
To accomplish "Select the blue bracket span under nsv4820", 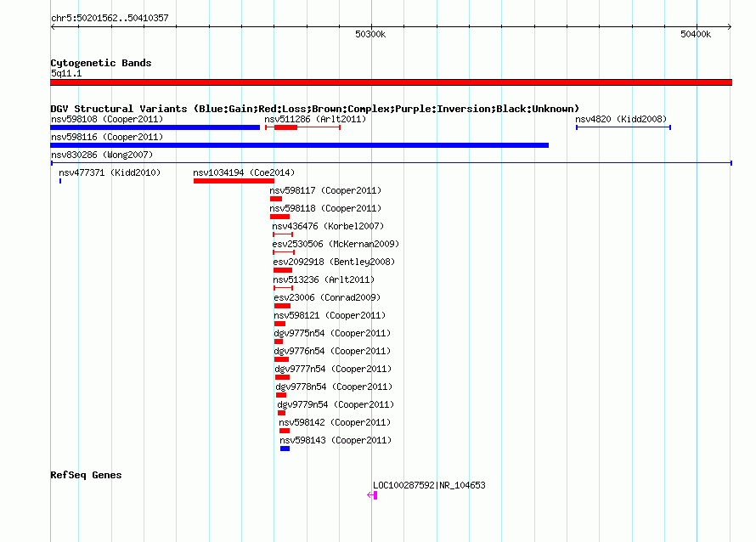I will click(x=623, y=127).
